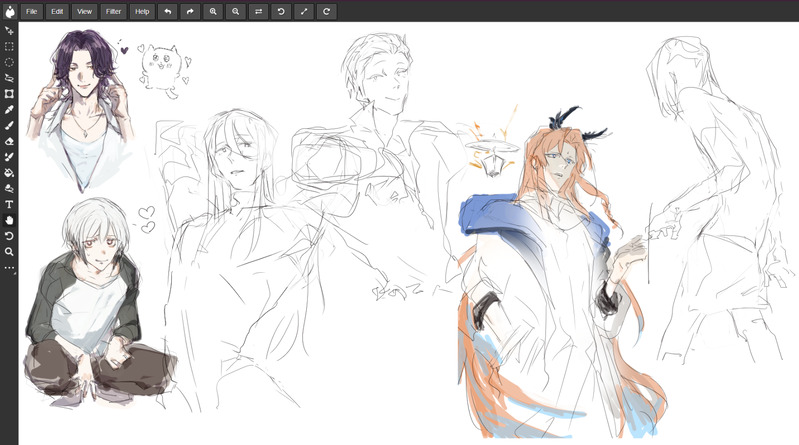Select the Paint Bucket fill tool
This screenshot has width=799, height=445.
point(9,173)
